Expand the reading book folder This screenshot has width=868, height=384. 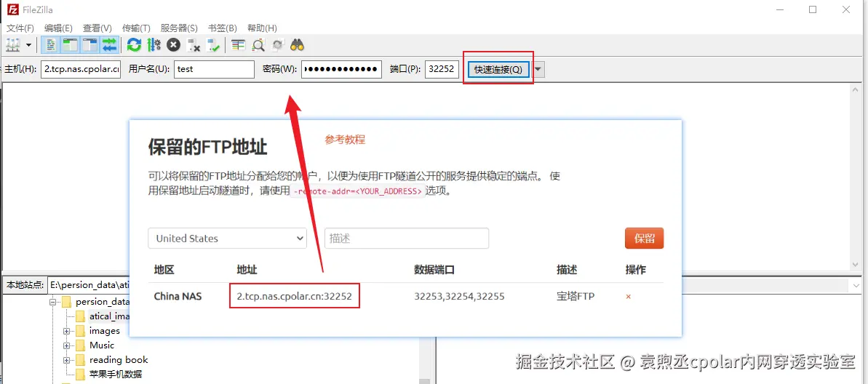click(x=66, y=360)
